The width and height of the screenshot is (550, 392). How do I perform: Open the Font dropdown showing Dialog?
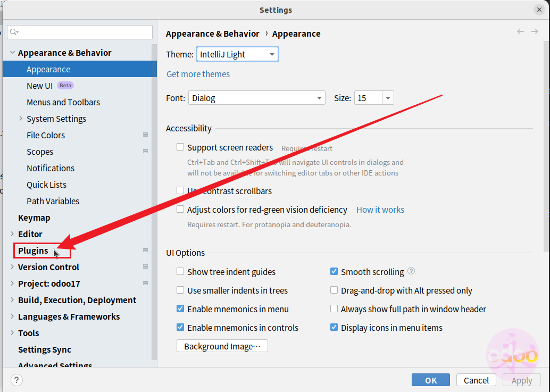(x=257, y=98)
